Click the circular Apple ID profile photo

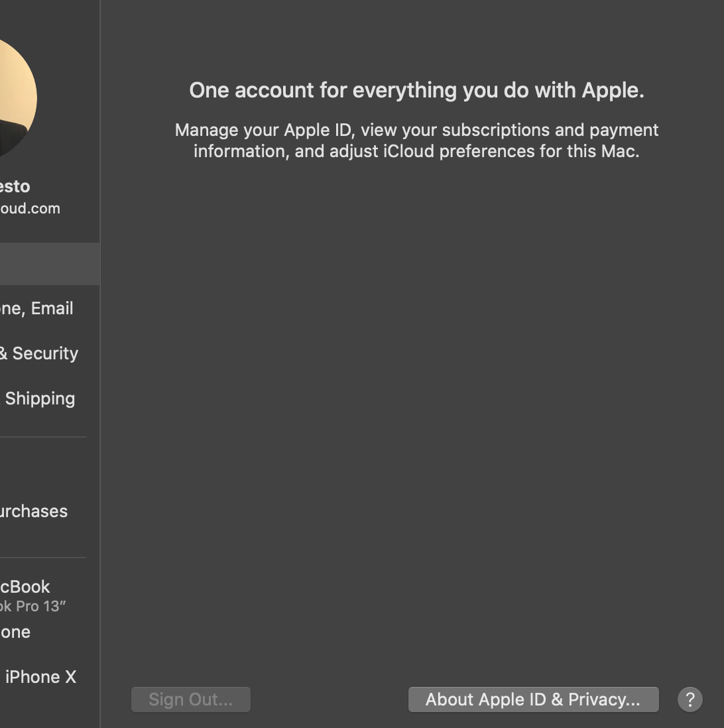pos(13,99)
